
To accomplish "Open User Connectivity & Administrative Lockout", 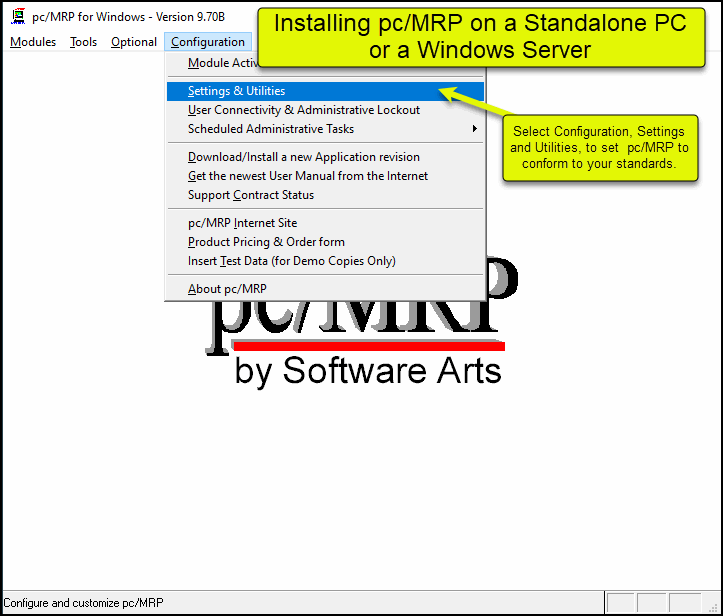I will (x=325, y=110).
